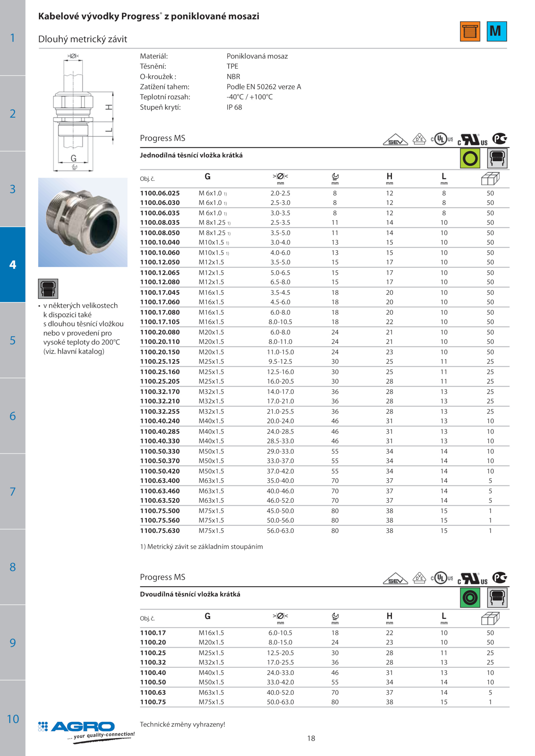Select order number 1100.75.630

(x=160, y=531)
